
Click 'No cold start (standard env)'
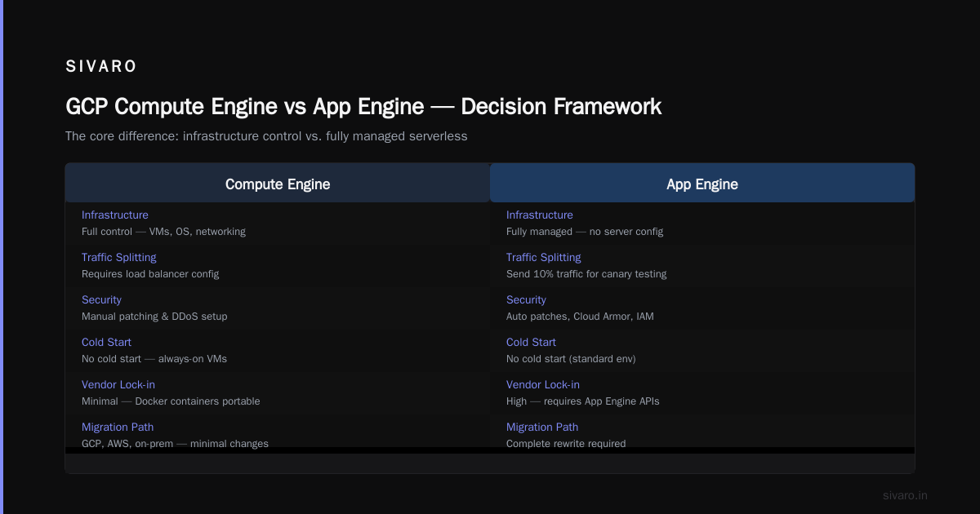(x=571, y=359)
